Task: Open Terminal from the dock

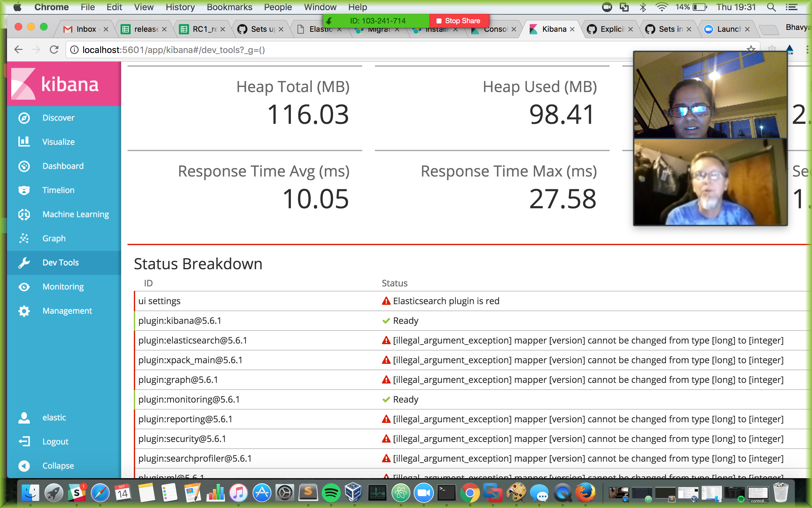Action: 447,493
